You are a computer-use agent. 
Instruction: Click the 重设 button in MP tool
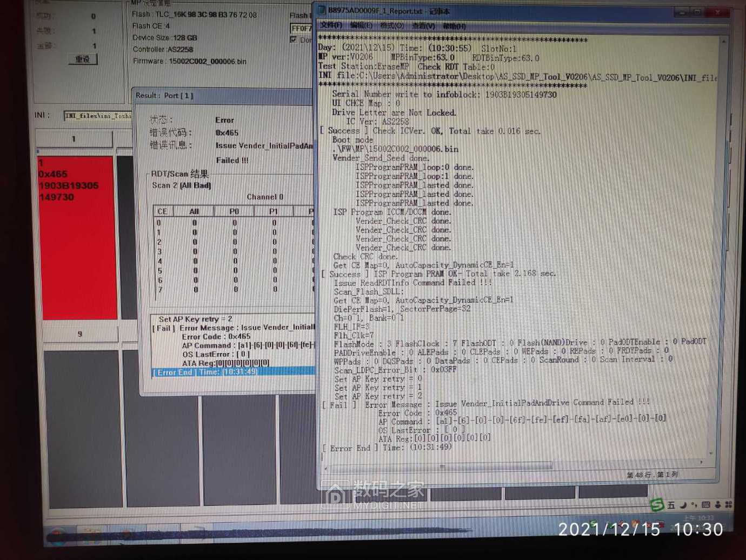point(83,59)
